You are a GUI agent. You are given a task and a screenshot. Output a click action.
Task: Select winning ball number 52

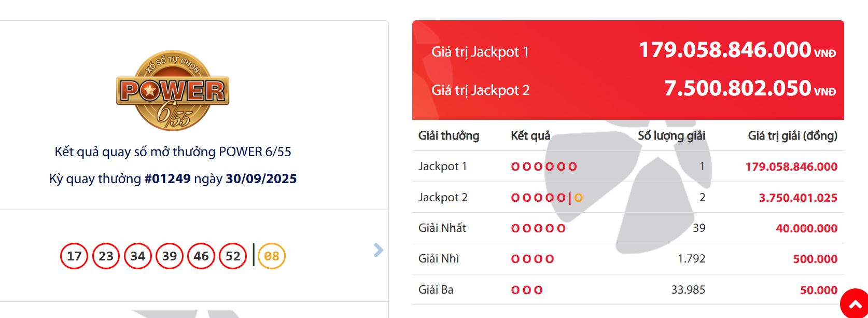233,256
